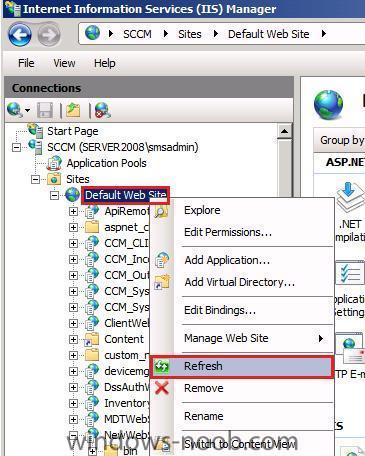Choose Edit Bindings from context menu

click(242, 310)
